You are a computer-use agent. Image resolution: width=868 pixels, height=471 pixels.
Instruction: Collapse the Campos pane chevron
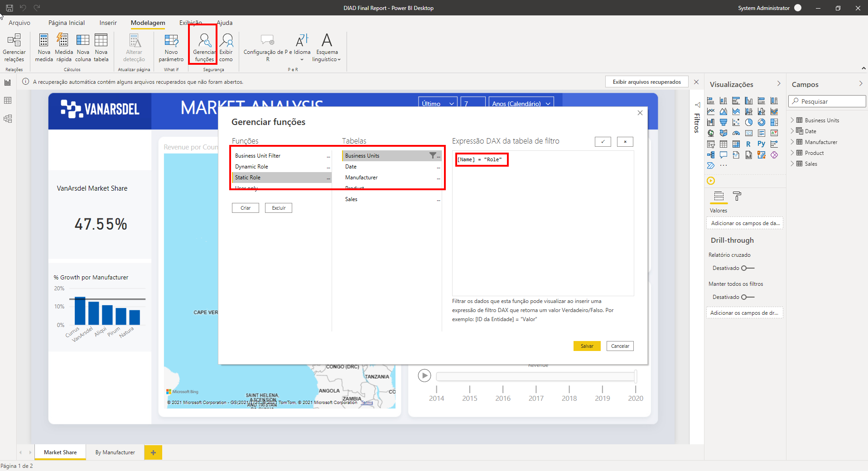(861, 84)
